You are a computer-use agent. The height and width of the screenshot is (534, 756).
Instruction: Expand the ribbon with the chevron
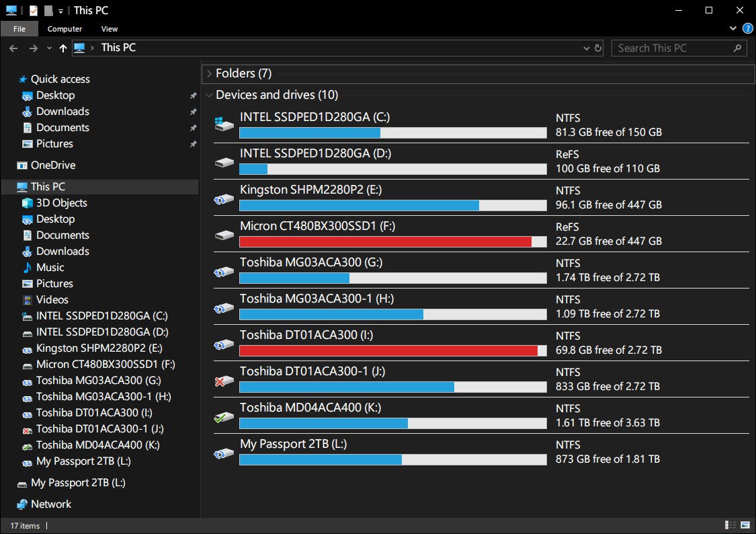pos(733,28)
